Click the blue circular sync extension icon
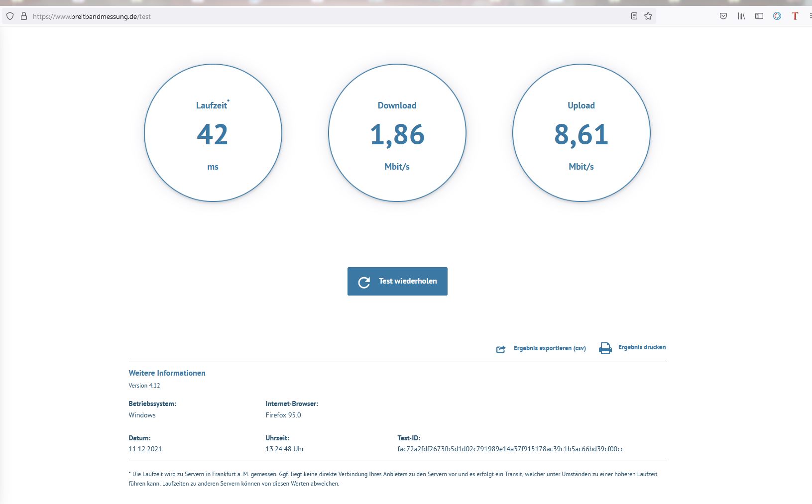This screenshot has width=812, height=504. [777, 16]
